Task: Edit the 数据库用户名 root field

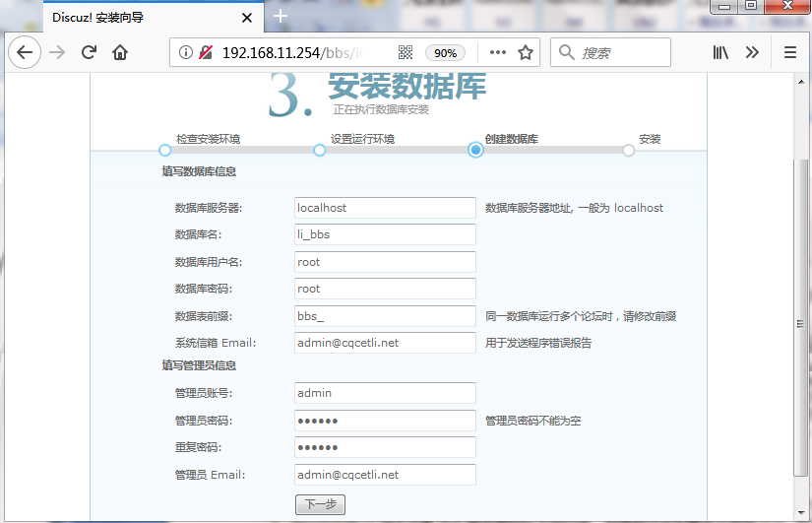Action: coord(385,262)
